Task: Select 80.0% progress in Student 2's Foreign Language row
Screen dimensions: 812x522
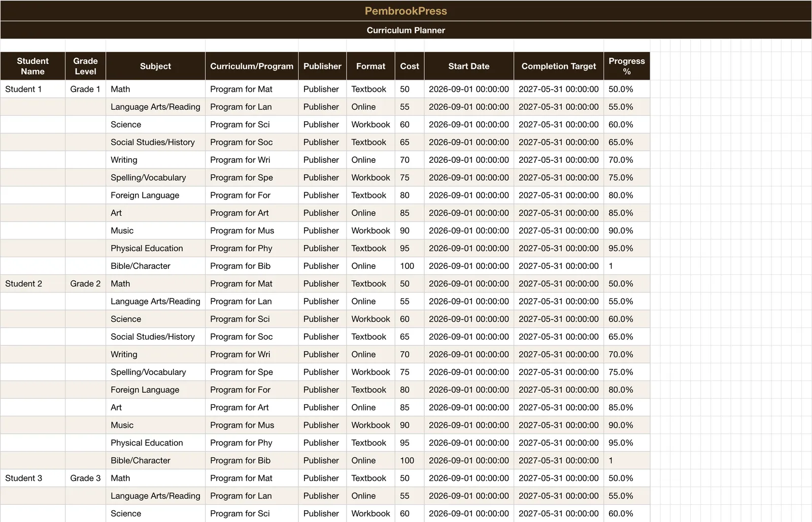Action: 627,390
